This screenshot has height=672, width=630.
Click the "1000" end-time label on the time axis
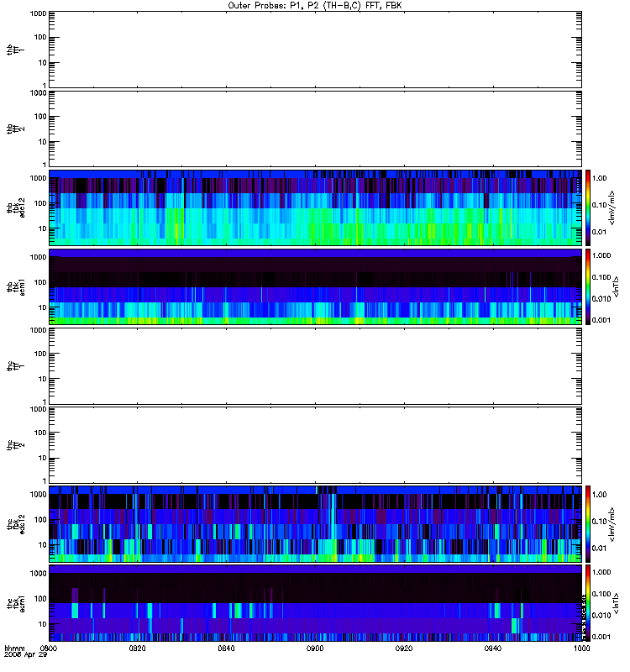[x=581, y=648]
